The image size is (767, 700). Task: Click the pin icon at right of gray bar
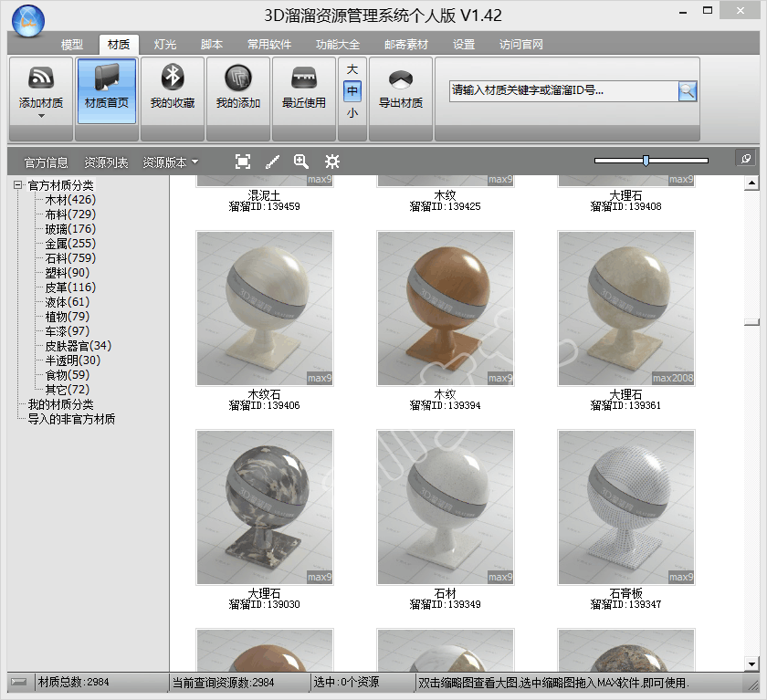click(745, 159)
